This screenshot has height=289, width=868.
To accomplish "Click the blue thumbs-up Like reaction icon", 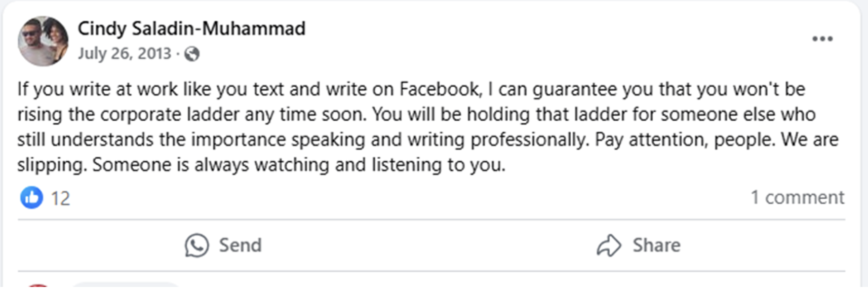I will 31,197.
